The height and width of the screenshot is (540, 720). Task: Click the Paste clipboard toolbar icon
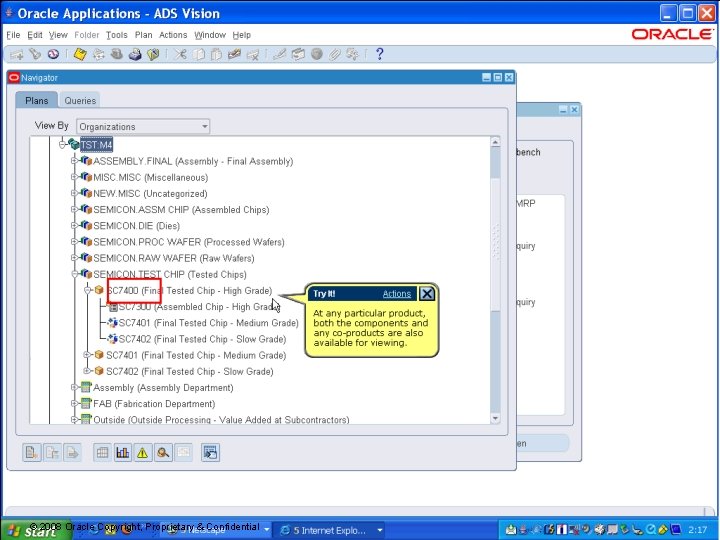click(216, 55)
